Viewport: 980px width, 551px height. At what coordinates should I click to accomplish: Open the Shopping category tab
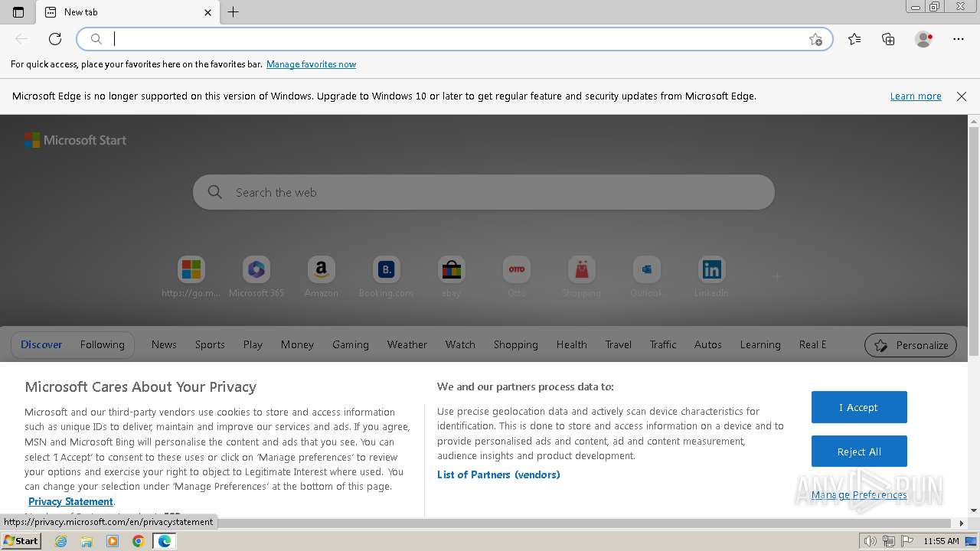tap(516, 345)
